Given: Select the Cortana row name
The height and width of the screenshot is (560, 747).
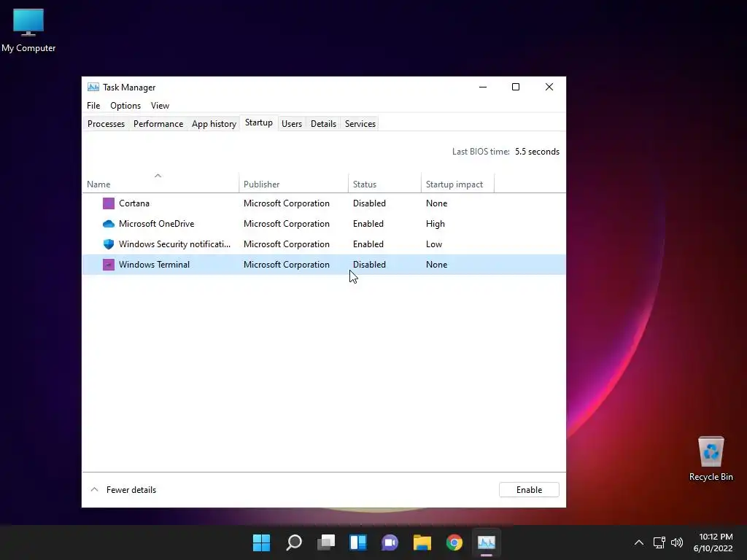Looking at the screenshot, I should point(134,203).
